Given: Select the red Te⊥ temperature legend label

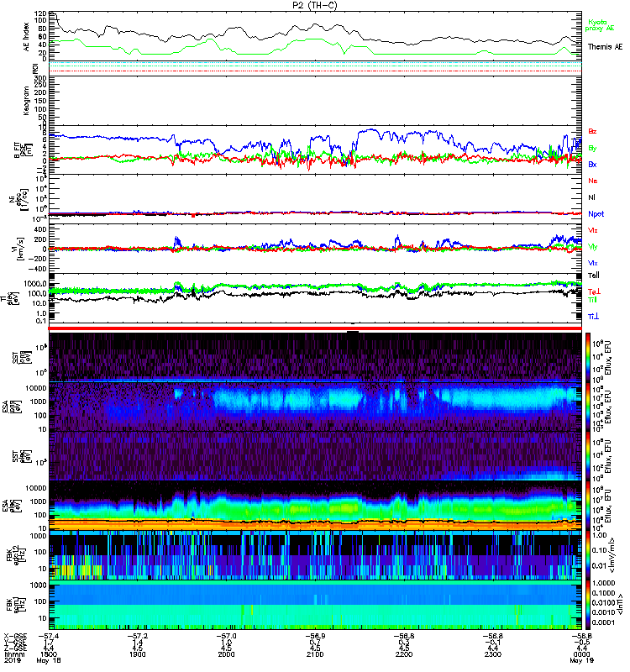Looking at the screenshot, I should [594, 291].
